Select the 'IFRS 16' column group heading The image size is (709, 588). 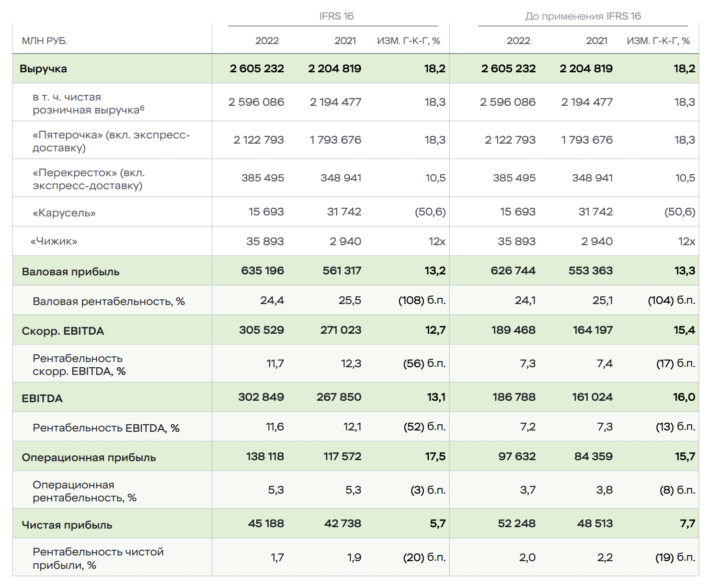336,16
